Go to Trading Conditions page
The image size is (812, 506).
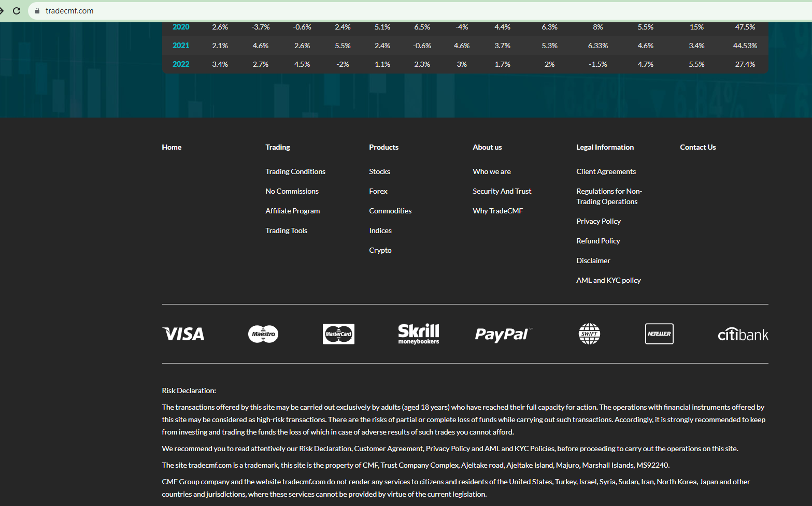pyautogui.click(x=295, y=171)
